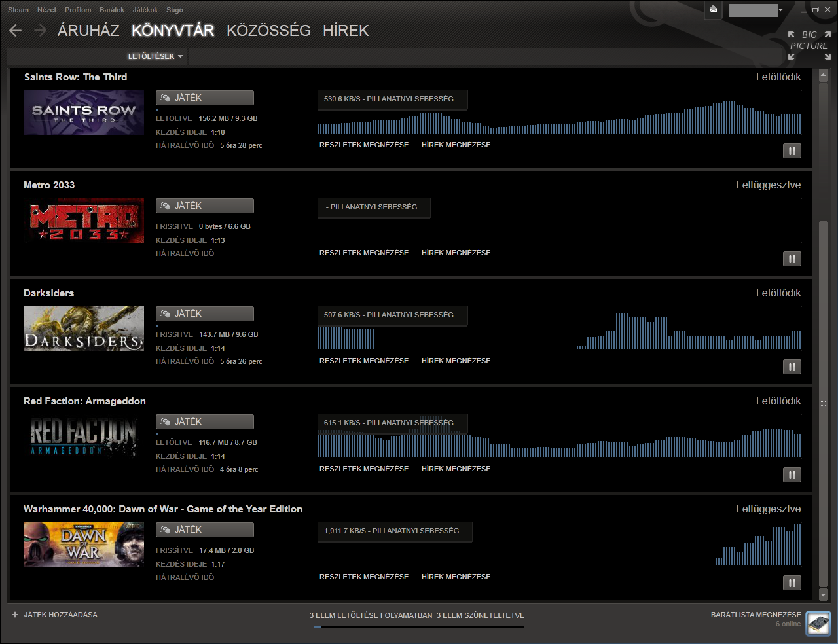Click the Warhammer 40,000 game title
838x644 pixels.
tap(163, 509)
